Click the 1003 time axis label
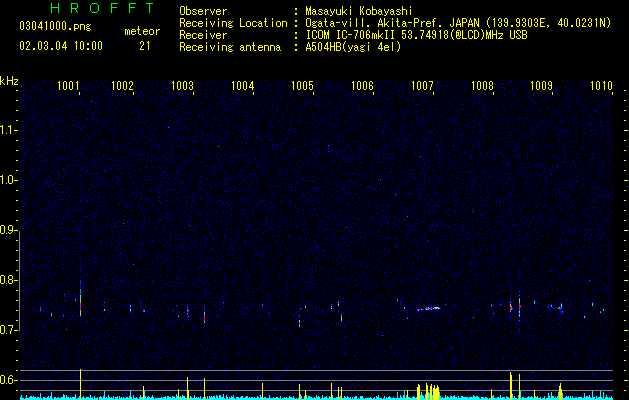 182,85
